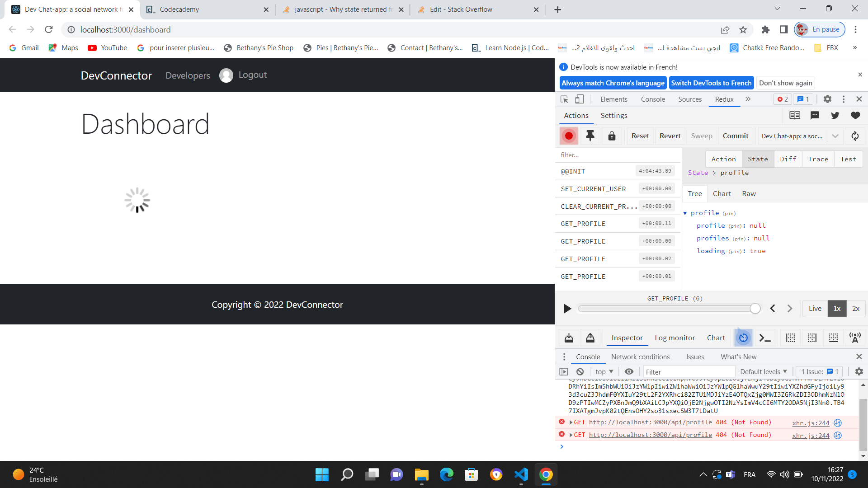The height and width of the screenshot is (488, 868).
Task: Switch playback speed to 2x
Action: (855, 309)
